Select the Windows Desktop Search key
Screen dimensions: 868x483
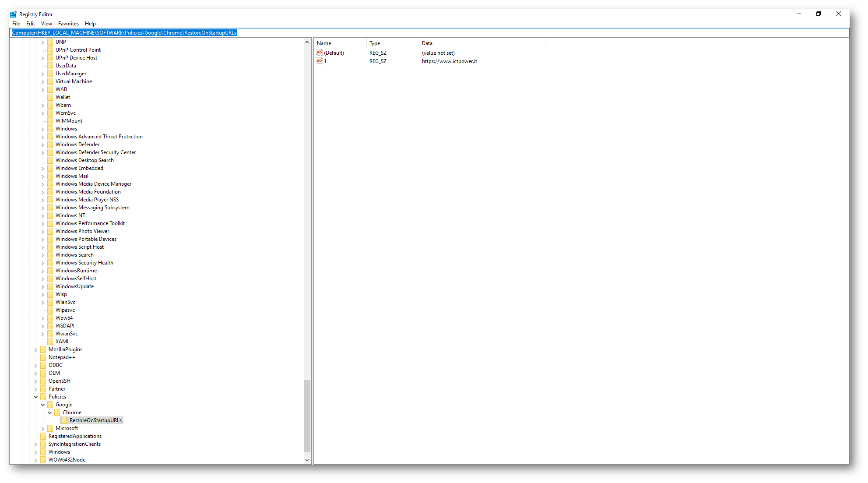[x=84, y=160]
